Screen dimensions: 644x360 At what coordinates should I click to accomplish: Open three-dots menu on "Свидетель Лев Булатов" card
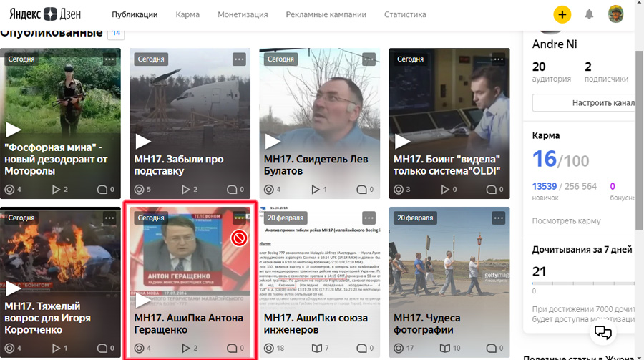coord(369,59)
